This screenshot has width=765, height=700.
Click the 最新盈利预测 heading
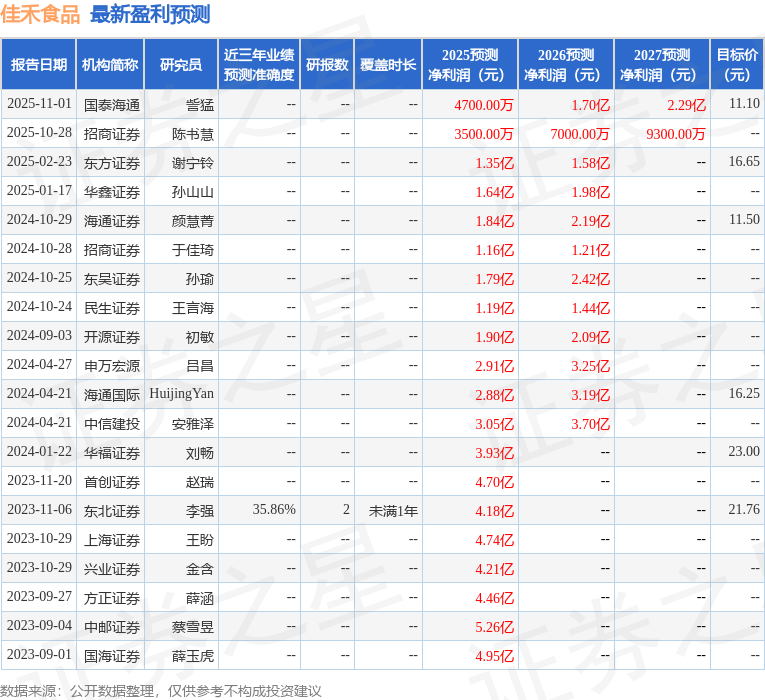[x=150, y=14]
